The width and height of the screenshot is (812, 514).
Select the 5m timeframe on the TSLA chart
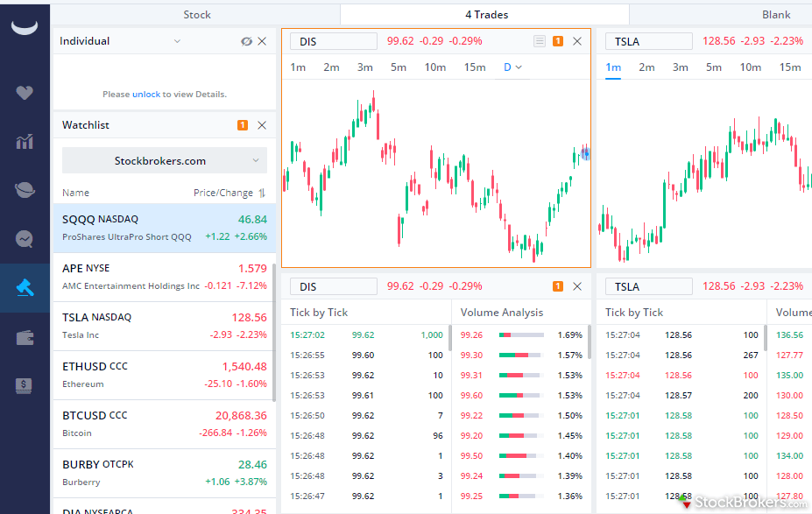pos(715,67)
